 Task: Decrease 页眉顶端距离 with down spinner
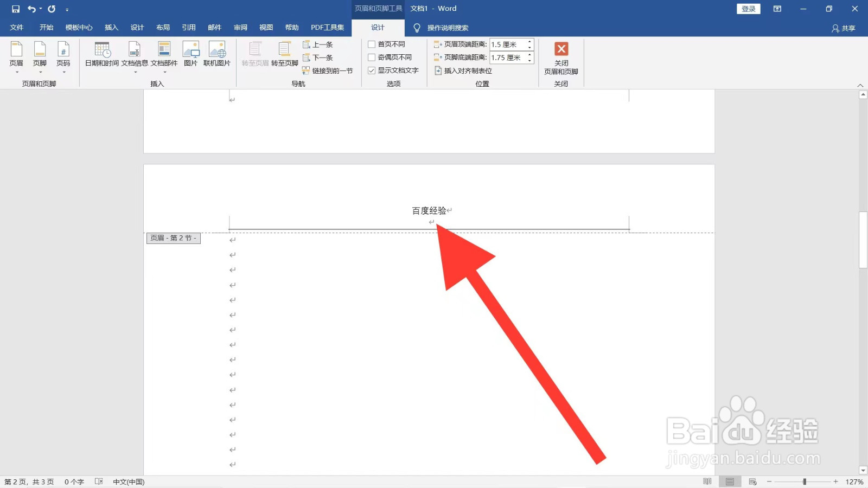[x=530, y=48]
